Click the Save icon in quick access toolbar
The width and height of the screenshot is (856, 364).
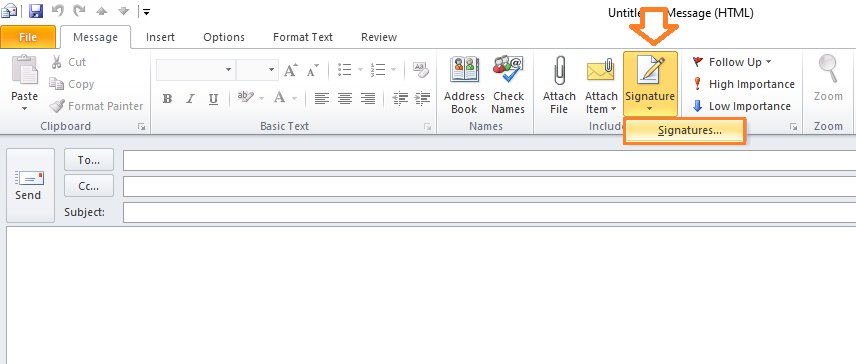coord(36,11)
